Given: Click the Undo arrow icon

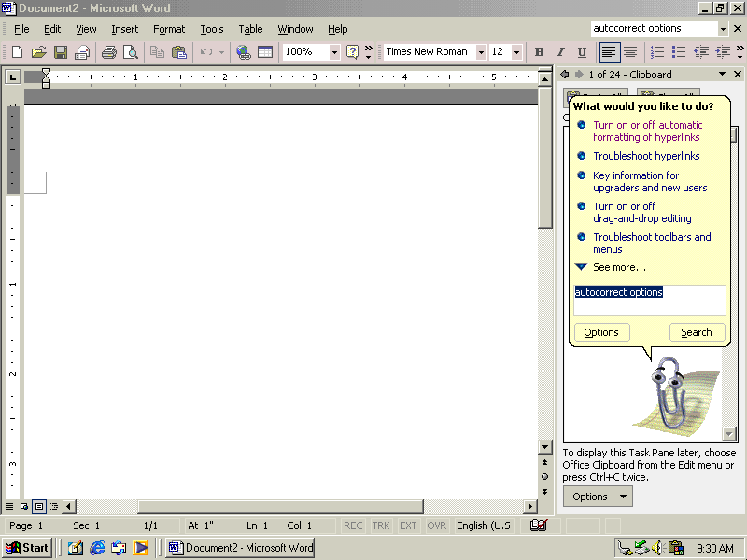Looking at the screenshot, I should (205, 52).
